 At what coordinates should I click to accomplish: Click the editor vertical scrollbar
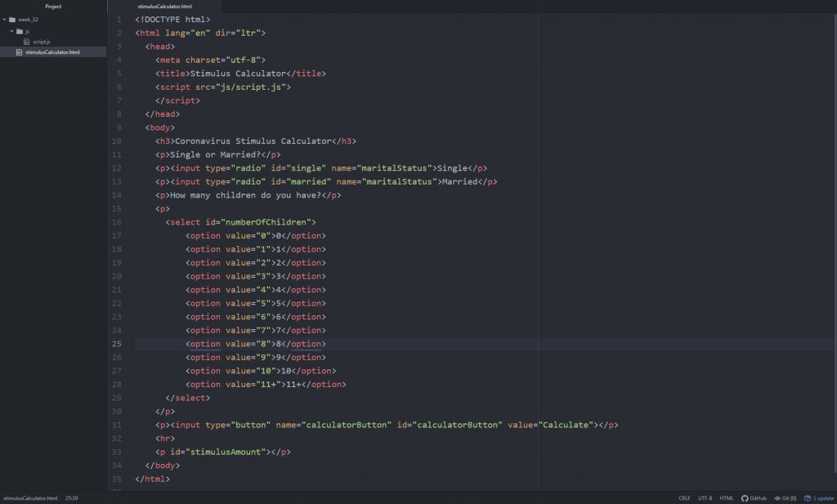(x=835, y=243)
